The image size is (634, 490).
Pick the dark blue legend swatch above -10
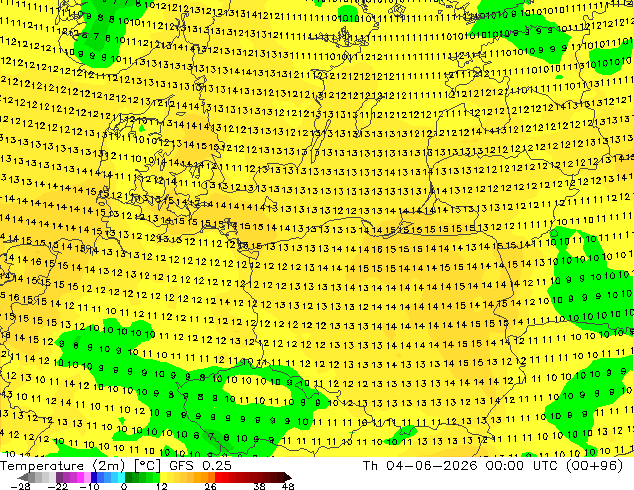point(94,477)
